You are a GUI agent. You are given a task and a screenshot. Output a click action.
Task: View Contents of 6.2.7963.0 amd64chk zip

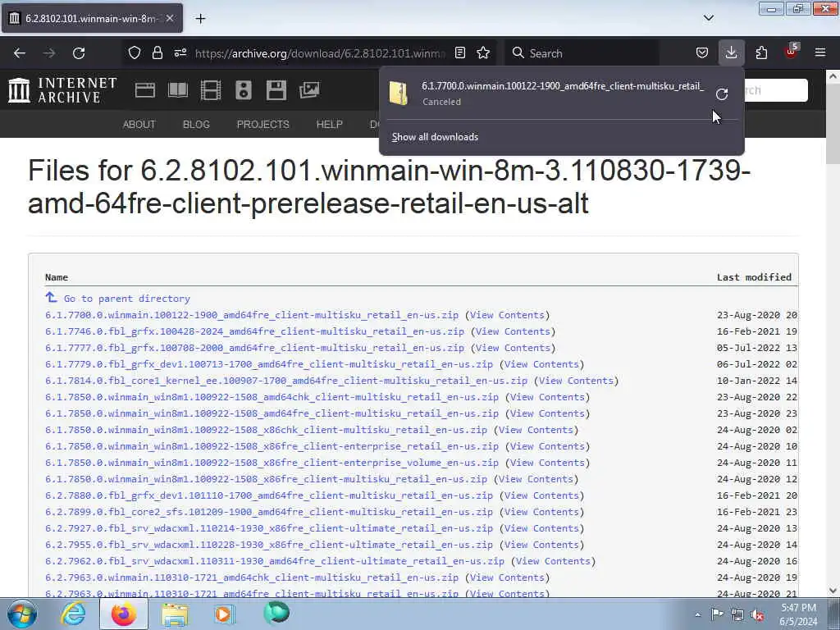click(507, 577)
